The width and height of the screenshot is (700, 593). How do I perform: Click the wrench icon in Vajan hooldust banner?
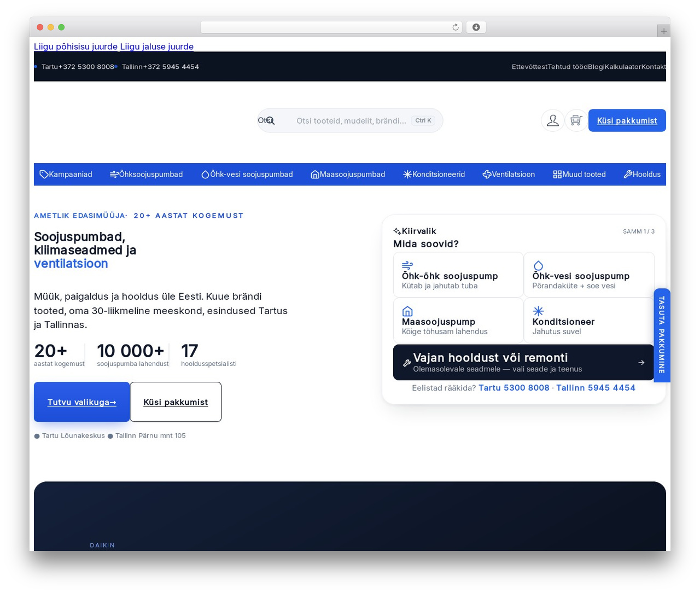click(x=407, y=363)
